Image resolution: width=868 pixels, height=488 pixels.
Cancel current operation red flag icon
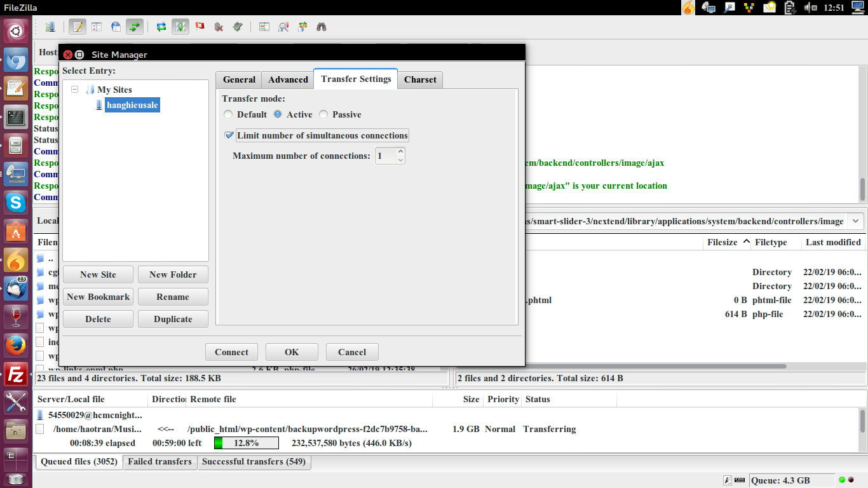(x=200, y=27)
